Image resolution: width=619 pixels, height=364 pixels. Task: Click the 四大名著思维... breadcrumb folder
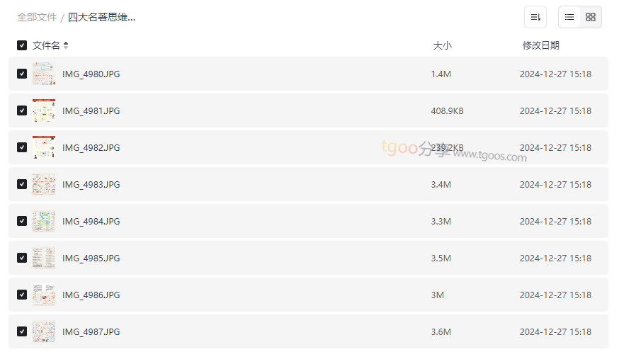tap(101, 18)
